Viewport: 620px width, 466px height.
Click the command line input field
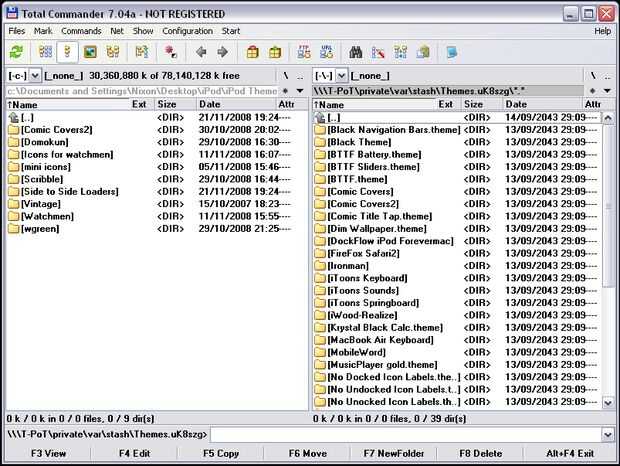tap(406, 435)
